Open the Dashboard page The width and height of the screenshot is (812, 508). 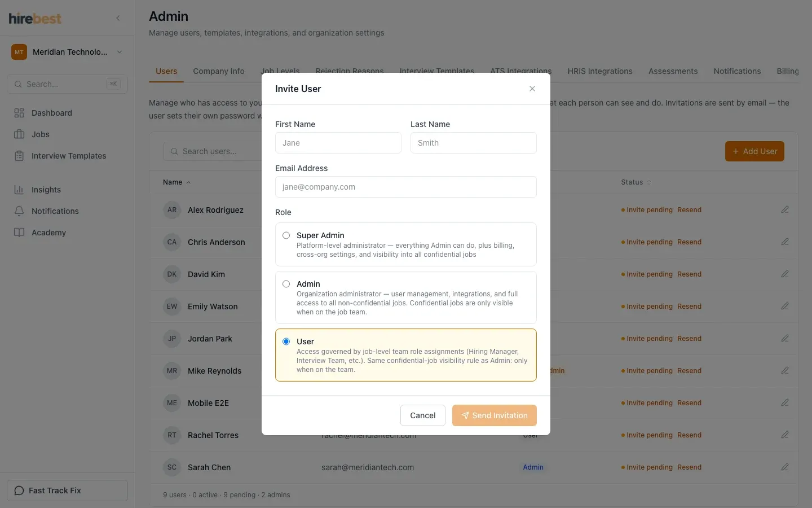click(67, 113)
